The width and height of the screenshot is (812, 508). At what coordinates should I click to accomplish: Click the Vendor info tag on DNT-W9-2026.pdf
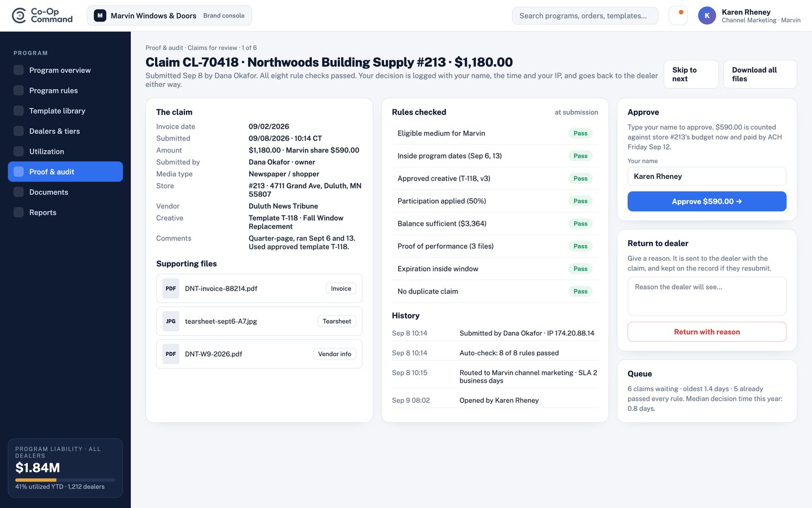pos(335,354)
